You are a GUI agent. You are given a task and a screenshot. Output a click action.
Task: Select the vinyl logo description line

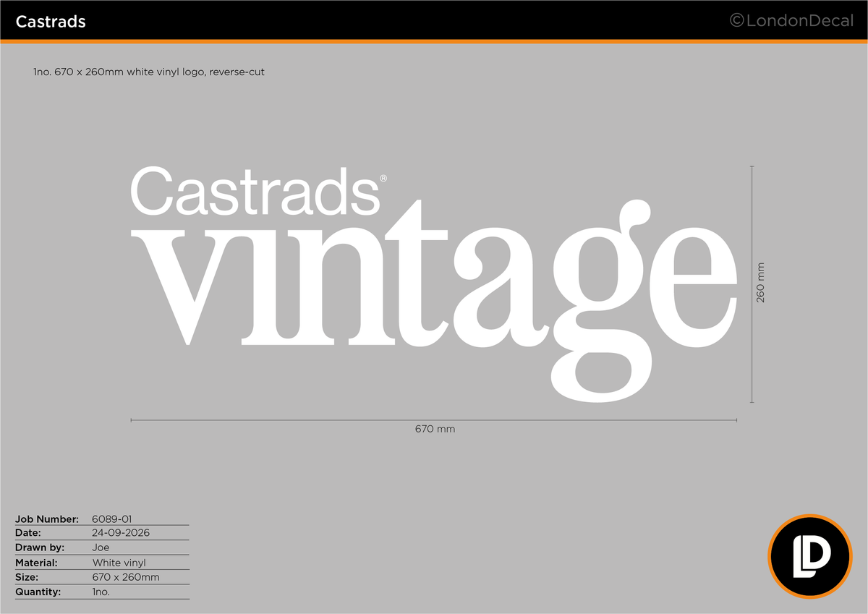148,72
